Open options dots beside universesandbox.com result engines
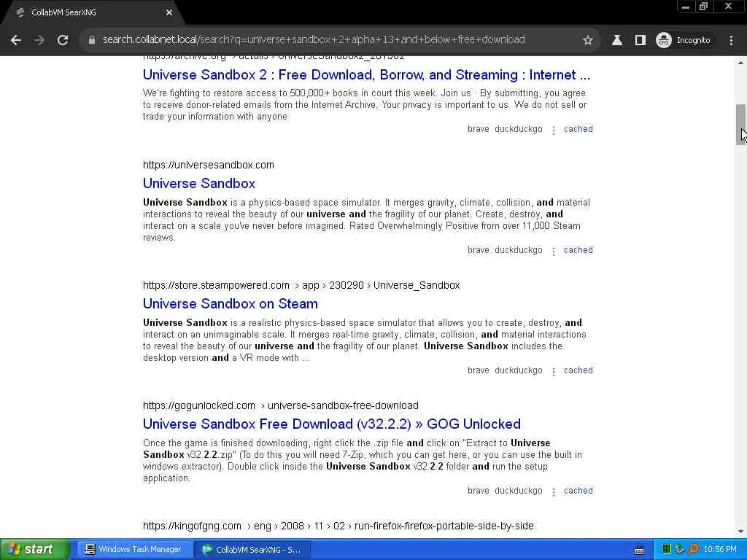Viewport: 747px width, 560px height. click(x=553, y=251)
